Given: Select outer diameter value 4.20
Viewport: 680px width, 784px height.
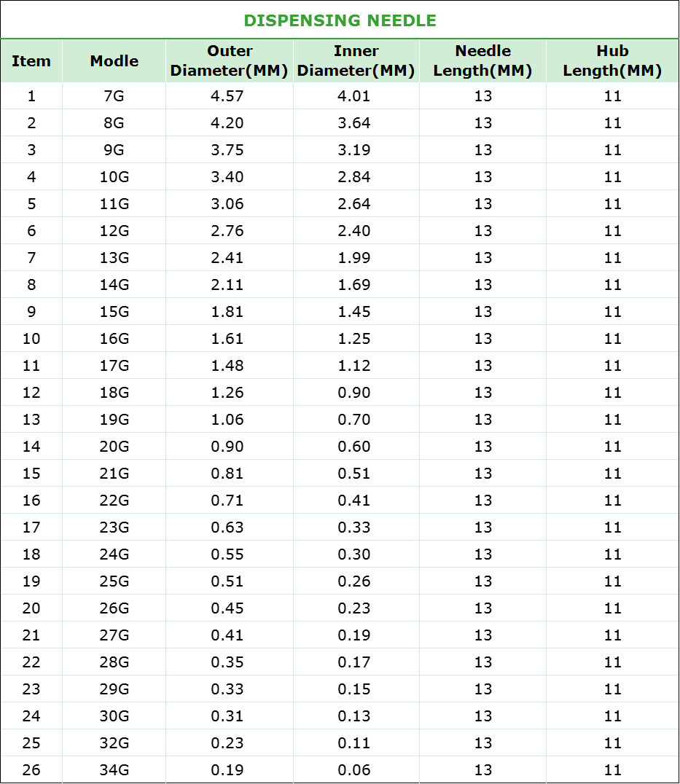Looking at the screenshot, I should tap(227, 123).
